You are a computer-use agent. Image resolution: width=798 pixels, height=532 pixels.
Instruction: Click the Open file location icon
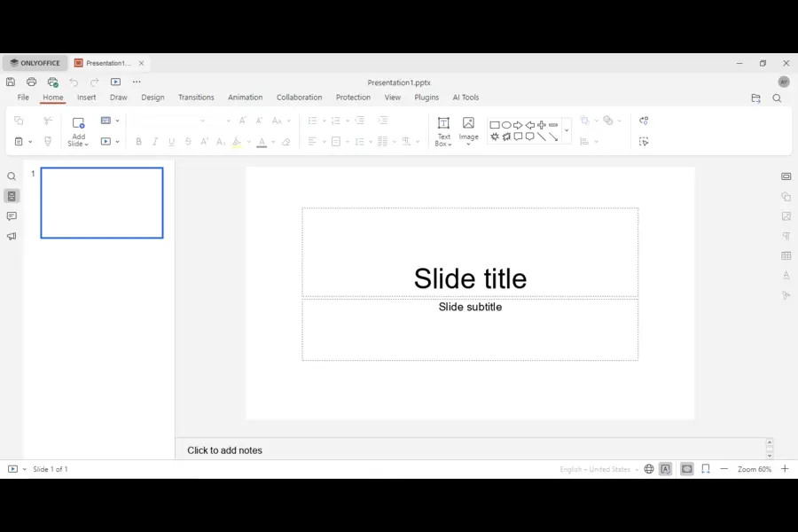pyautogui.click(x=755, y=98)
